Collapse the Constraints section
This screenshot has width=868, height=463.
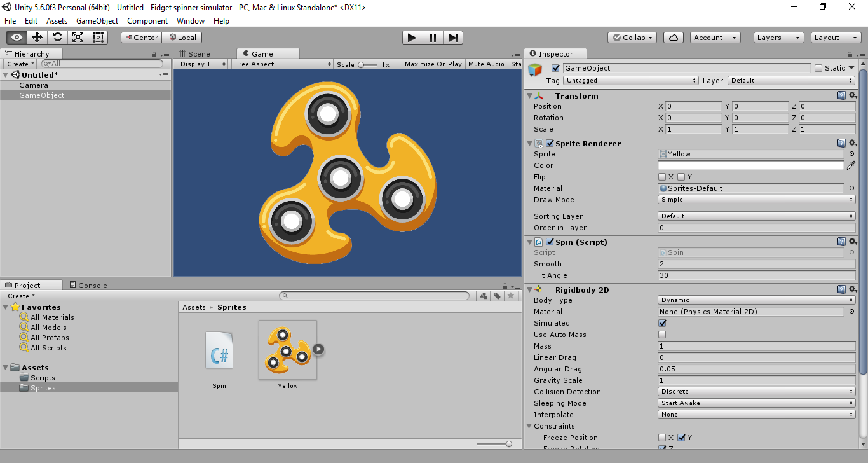[x=530, y=426]
